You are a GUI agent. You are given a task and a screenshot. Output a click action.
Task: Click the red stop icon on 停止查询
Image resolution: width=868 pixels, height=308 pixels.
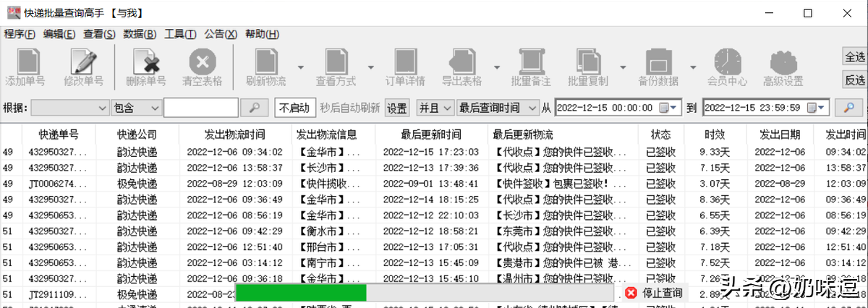[631, 293]
